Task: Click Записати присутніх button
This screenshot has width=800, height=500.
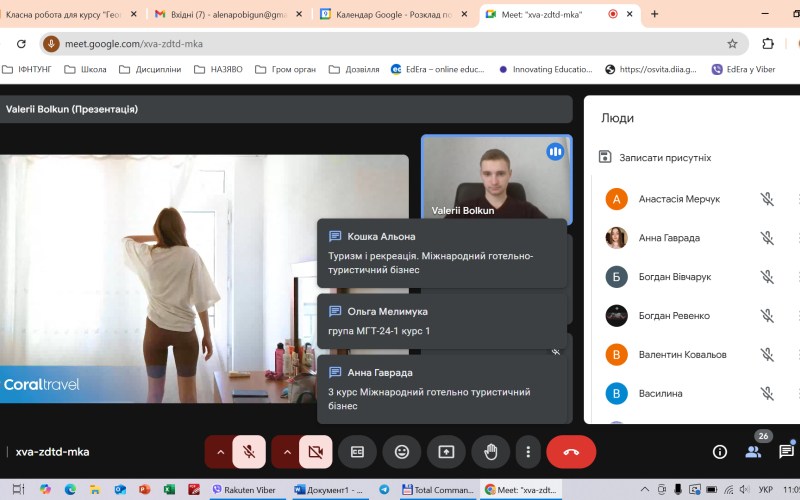Action: tap(655, 157)
